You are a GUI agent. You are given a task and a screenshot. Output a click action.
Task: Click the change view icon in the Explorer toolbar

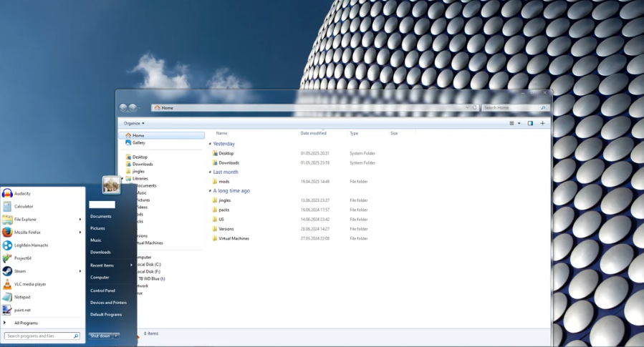511,123
